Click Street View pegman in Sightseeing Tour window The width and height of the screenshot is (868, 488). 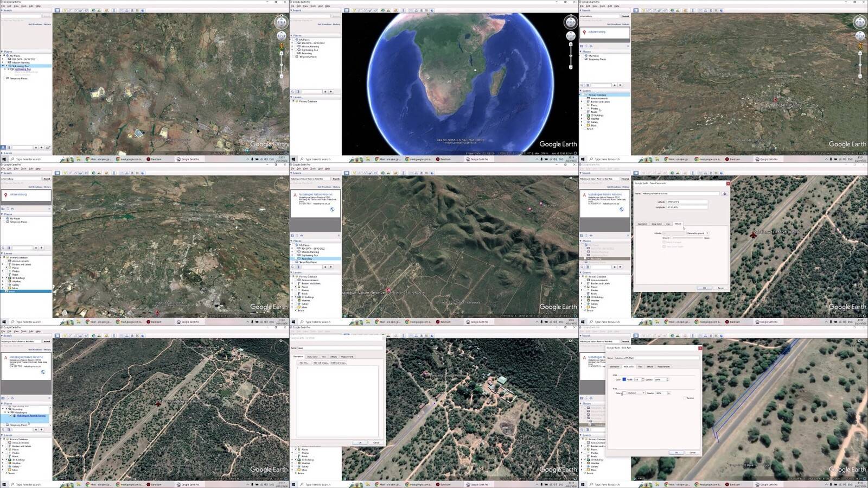(281, 46)
